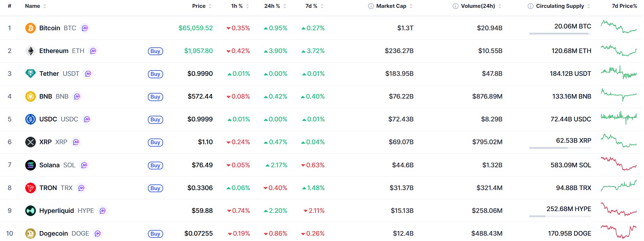Click the purple badge icon next to BTC

85,28
